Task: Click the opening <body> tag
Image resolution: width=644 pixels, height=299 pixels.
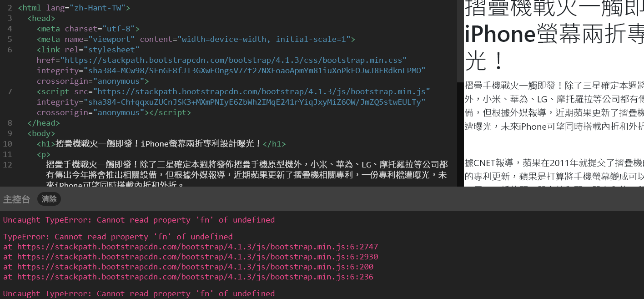Action: [x=41, y=133]
